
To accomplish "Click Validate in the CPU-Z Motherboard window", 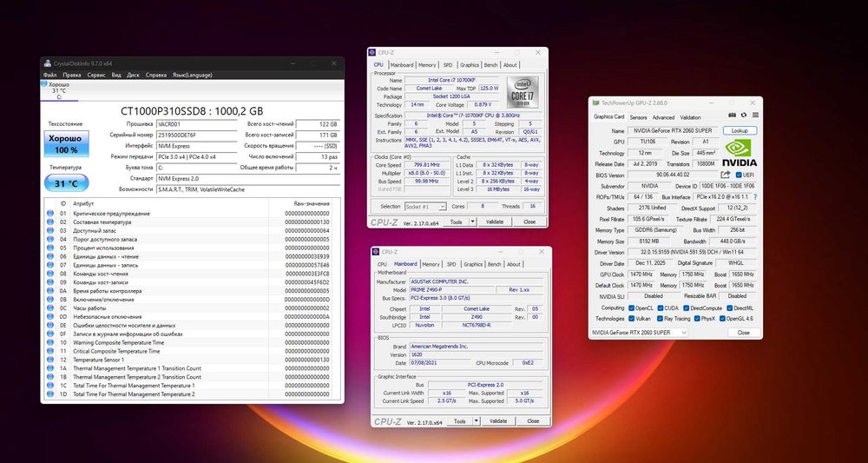I will (498, 421).
